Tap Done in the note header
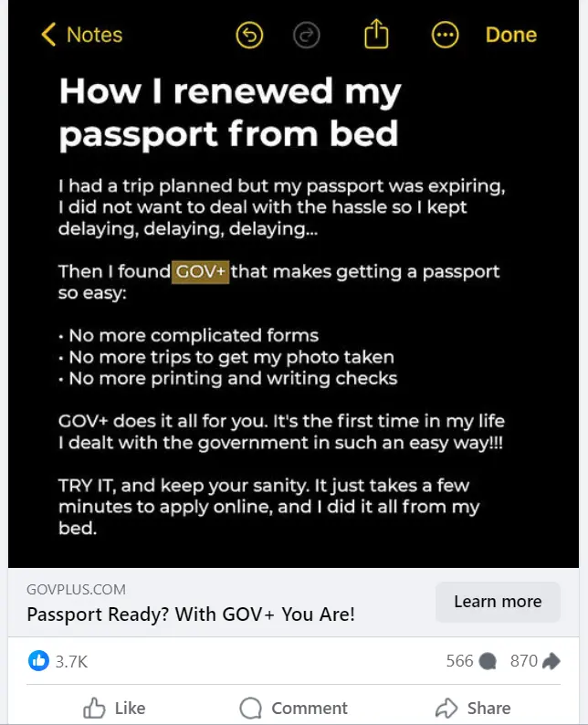The width and height of the screenshot is (588, 725). (x=511, y=35)
